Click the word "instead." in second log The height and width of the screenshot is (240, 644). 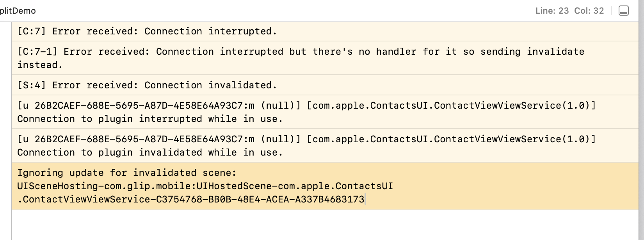pos(40,65)
